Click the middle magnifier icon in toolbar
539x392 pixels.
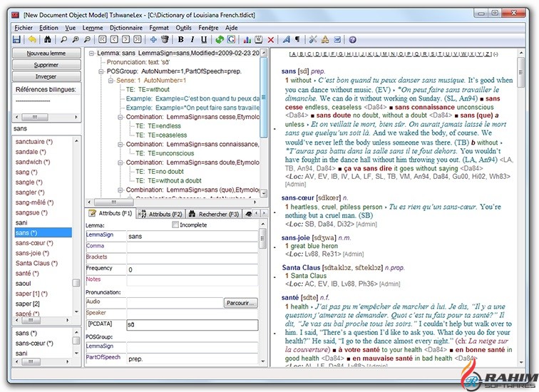tap(76, 39)
